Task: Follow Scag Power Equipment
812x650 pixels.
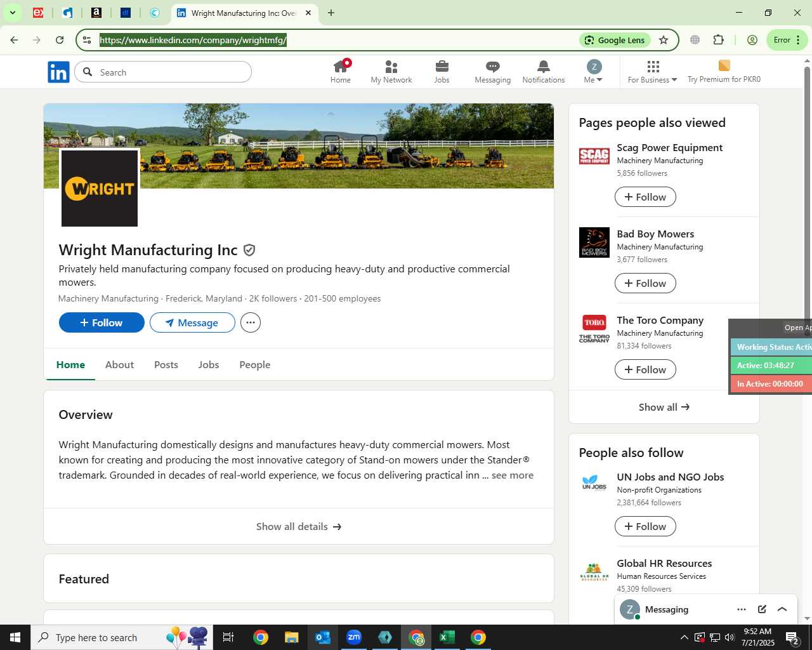Action: tap(645, 197)
